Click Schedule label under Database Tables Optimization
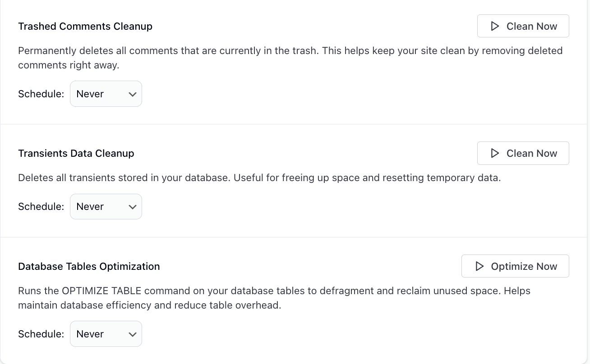590x364 pixels. click(x=41, y=334)
